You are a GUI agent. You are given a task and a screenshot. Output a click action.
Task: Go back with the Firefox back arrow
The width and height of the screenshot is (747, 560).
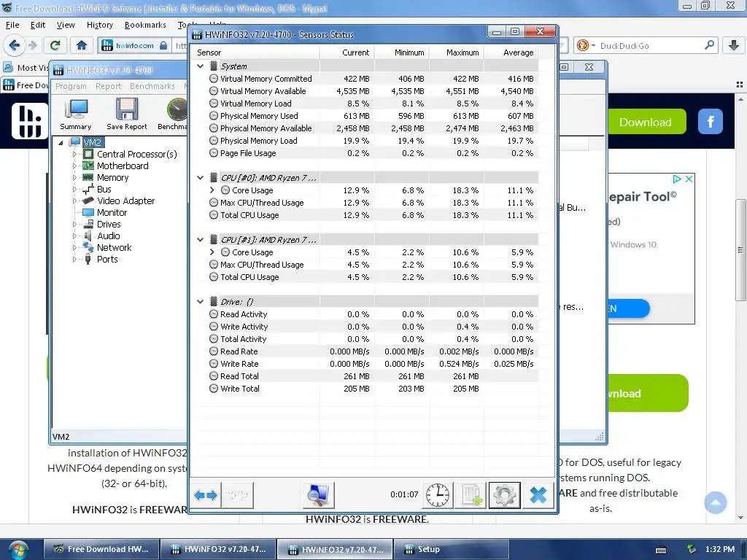click(15, 46)
